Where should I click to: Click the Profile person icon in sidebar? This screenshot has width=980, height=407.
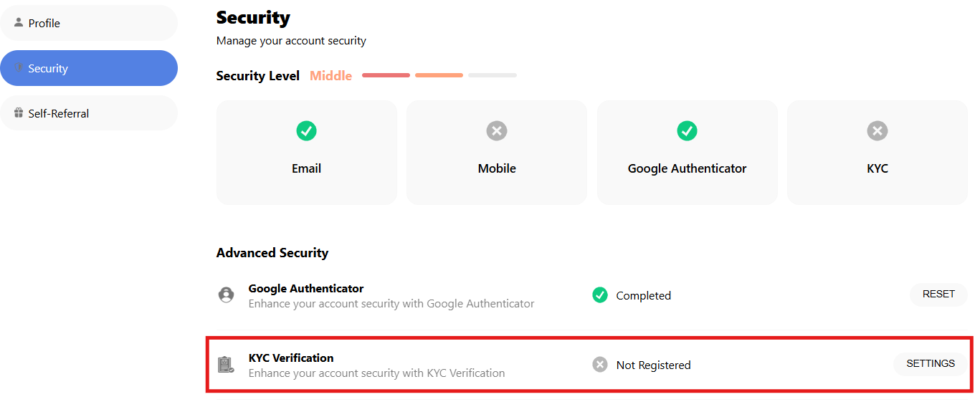[x=19, y=22]
